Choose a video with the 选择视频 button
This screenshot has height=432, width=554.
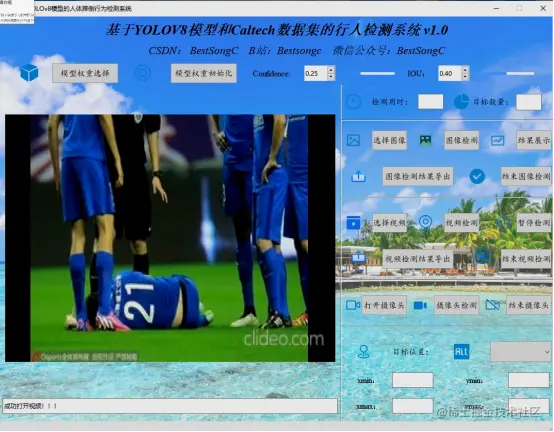[389, 223]
